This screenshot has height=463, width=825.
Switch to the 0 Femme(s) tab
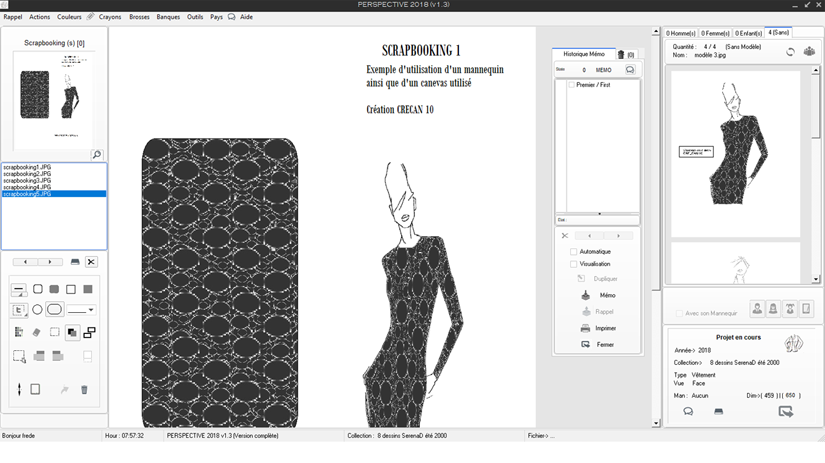714,33
